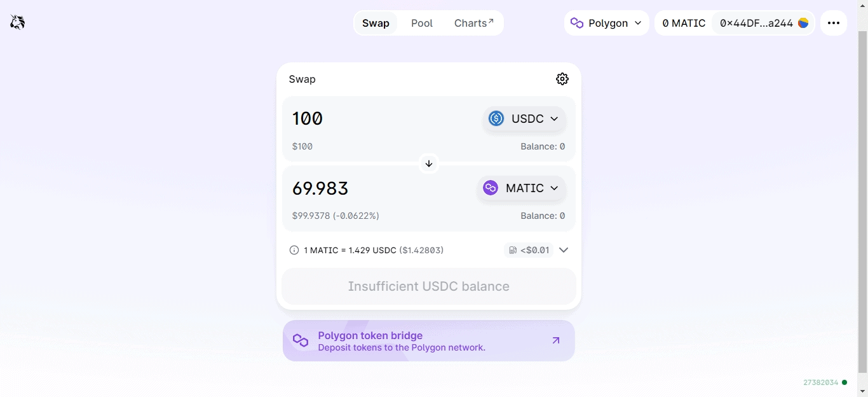Click the 0 MATIC balance label
868x397 pixels.
point(684,23)
